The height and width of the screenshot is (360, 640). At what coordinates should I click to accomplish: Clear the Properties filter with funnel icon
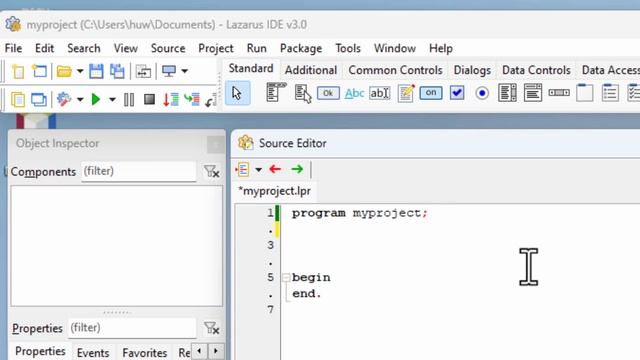pos(211,328)
